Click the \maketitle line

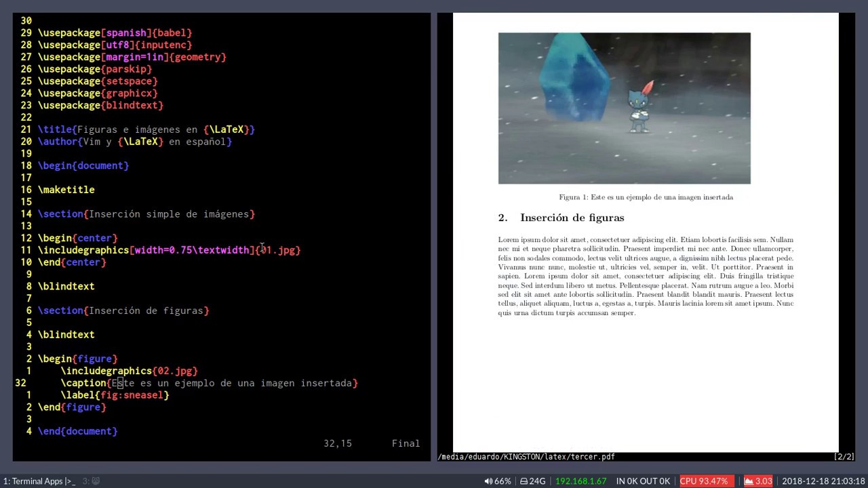tap(66, 190)
